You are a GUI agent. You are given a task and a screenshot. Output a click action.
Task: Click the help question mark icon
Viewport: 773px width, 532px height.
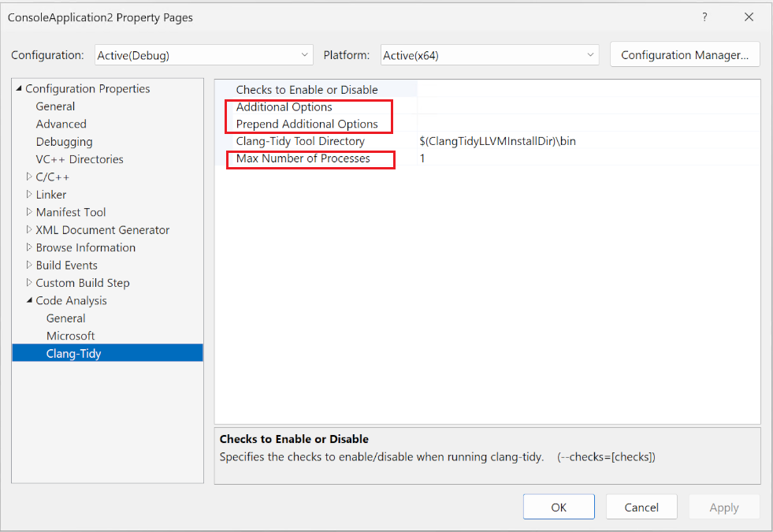point(704,17)
